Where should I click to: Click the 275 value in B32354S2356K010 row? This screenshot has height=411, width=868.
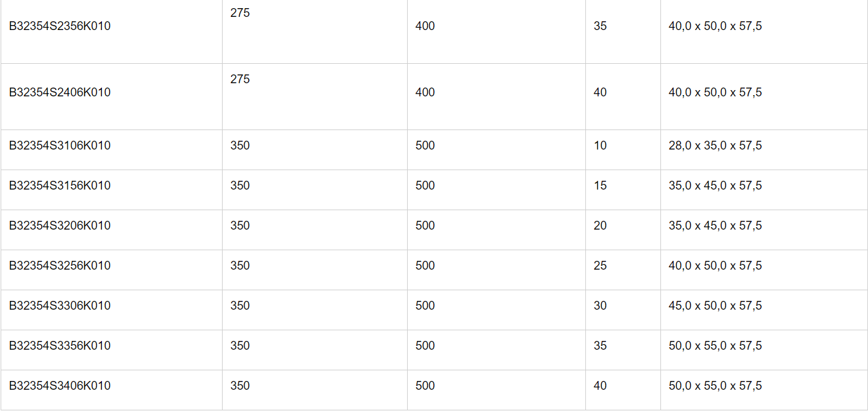tap(240, 13)
